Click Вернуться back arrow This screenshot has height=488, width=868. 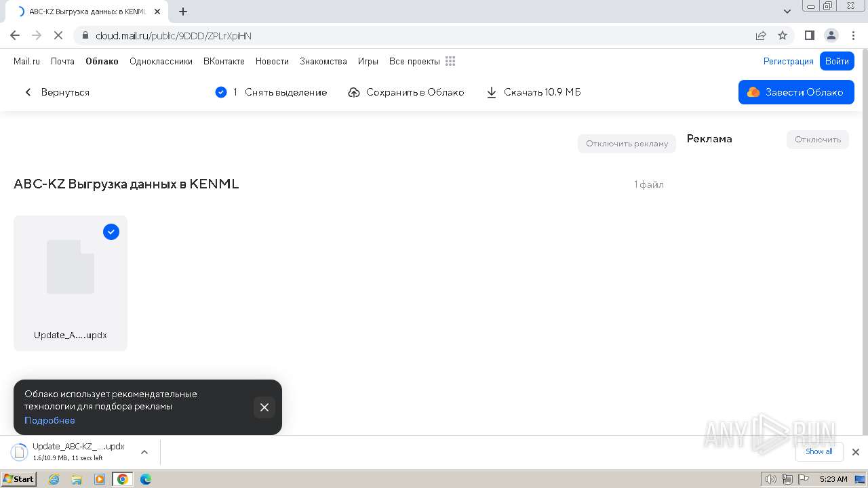coord(28,92)
